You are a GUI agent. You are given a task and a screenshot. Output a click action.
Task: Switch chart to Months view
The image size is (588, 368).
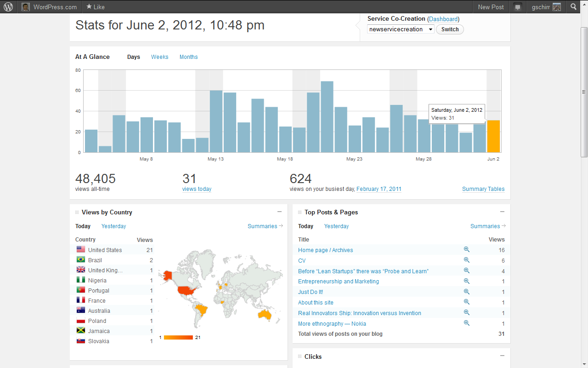click(x=188, y=57)
